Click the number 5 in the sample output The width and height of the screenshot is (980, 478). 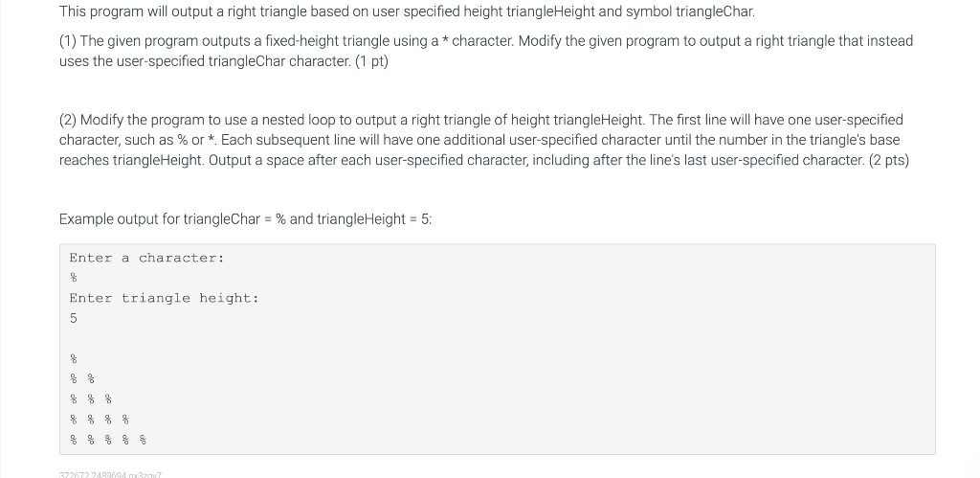click(x=73, y=318)
